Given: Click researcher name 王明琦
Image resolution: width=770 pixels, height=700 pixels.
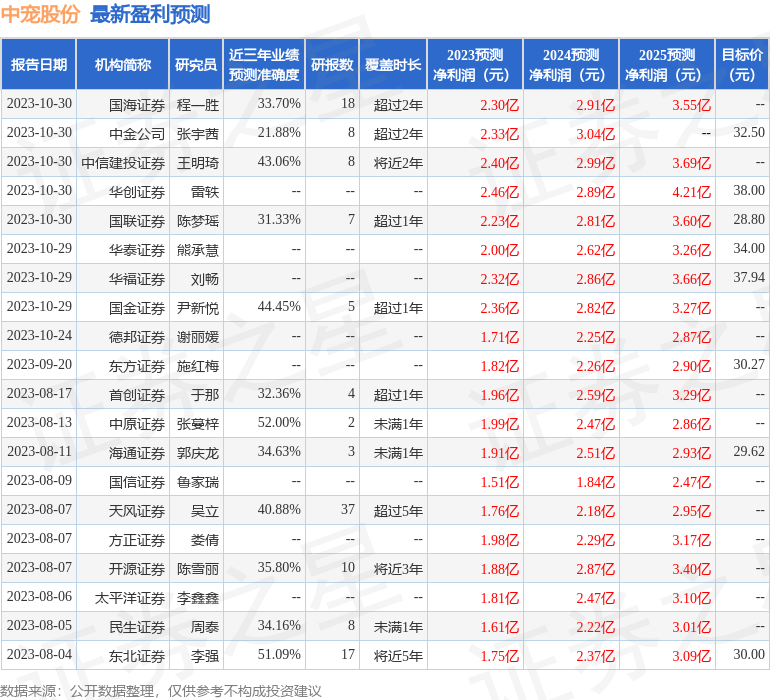Looking at the screenshot, I should [x=198, y=163].
